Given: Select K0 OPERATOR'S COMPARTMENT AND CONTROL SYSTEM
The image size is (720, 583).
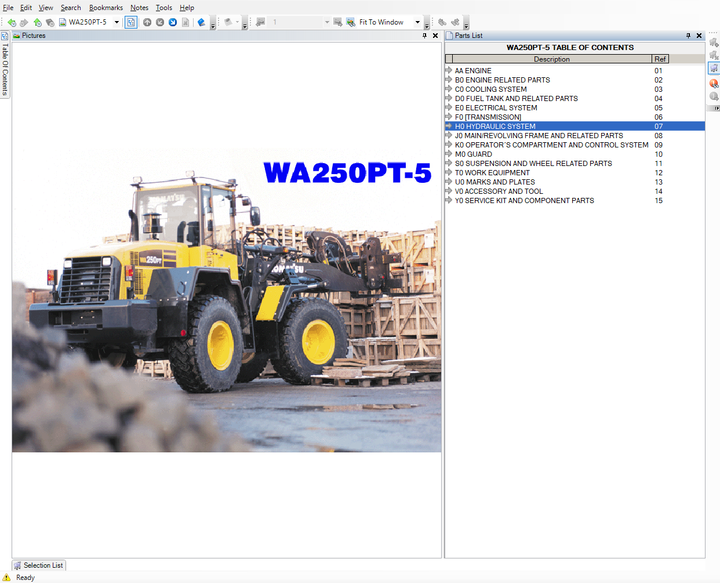Looking at the screenshot, I should [x=551, y=145].
